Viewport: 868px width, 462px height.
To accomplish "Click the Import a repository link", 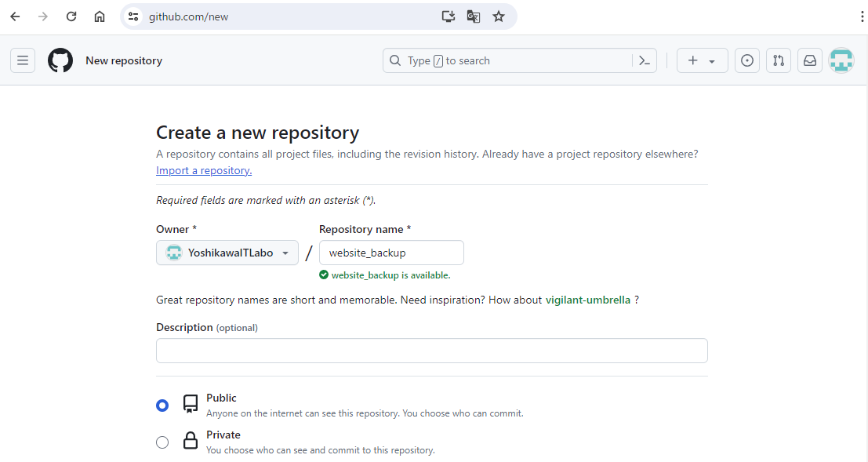I will [x=204, y=170].
